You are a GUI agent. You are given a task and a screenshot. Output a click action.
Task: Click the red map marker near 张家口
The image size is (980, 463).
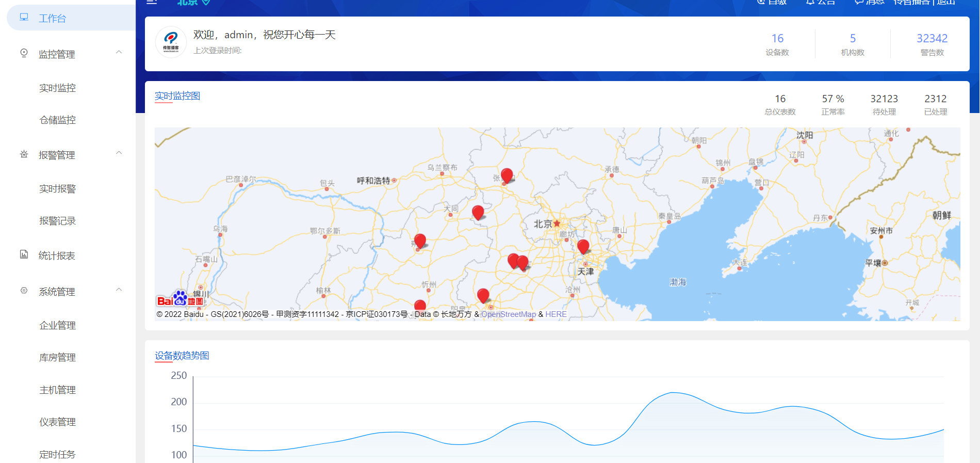click(x=507, y=175)
